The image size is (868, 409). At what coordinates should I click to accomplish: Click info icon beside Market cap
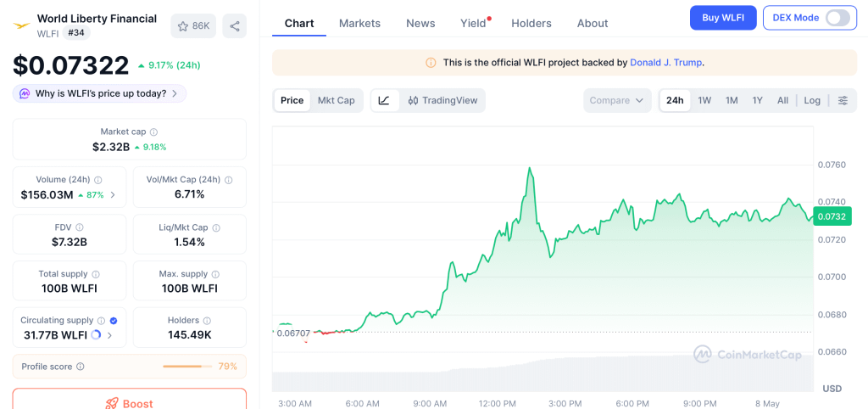154,132
